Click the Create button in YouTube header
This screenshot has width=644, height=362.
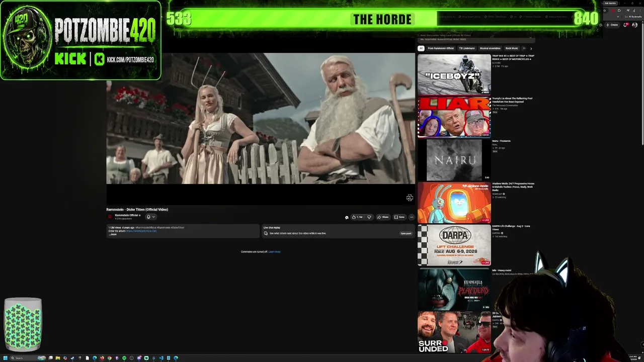(612, 25)
